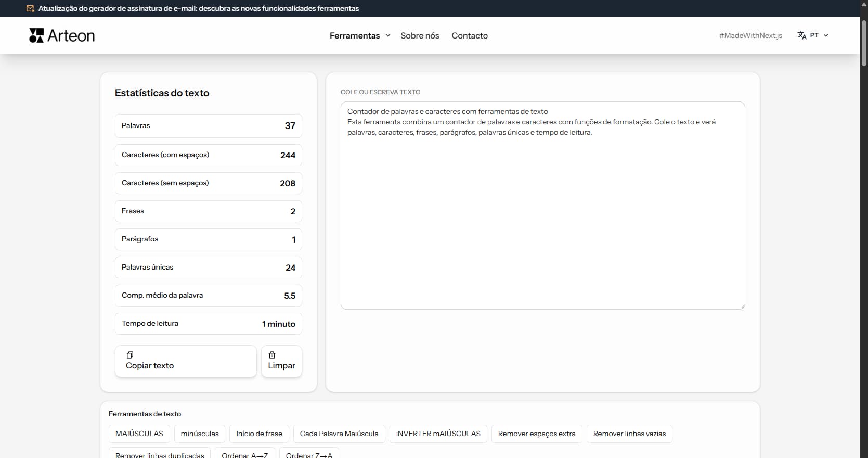The height and width of the screenshot is (458, 868).
Task: Click the envelope icon in announcement bar
Action: (31, 8)
